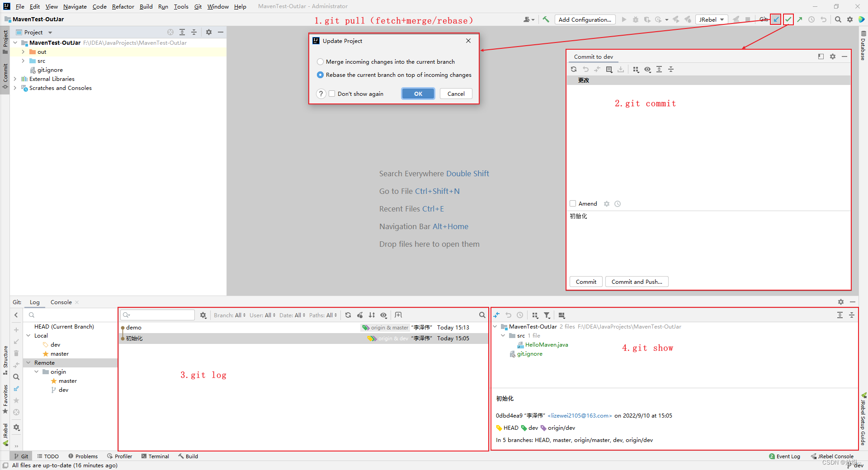Click the Refresh icon in Commit panel
Image resolution: width=868 pixels, height=470 pixels.
(574, 69)
